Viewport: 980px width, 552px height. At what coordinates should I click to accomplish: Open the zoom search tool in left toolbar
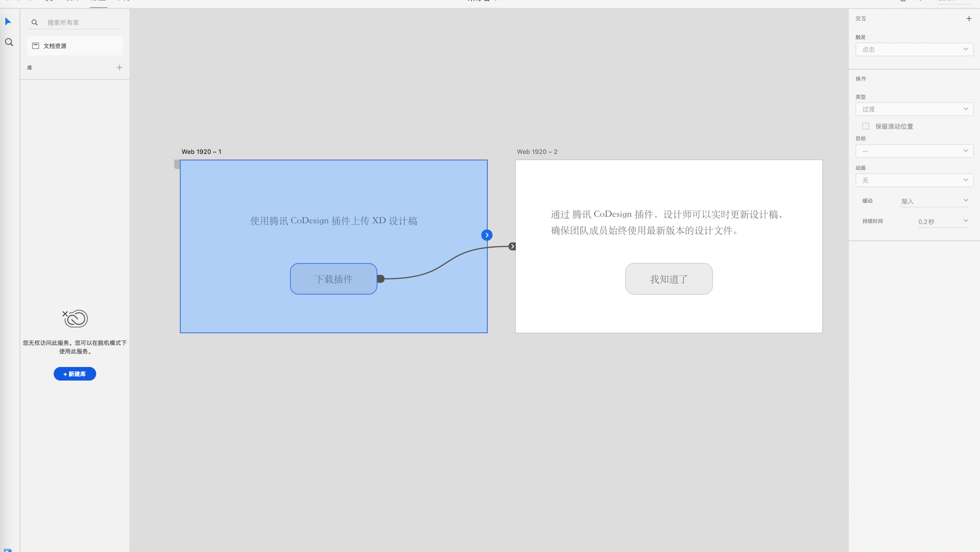(9, 42)
